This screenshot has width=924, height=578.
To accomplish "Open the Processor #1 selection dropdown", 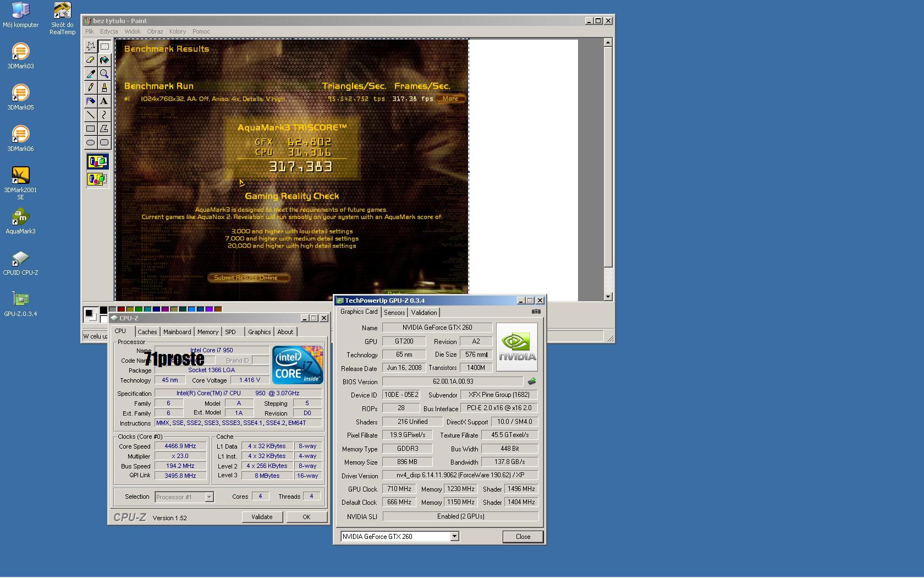I will pyautogui.click(x=209, y=497).
